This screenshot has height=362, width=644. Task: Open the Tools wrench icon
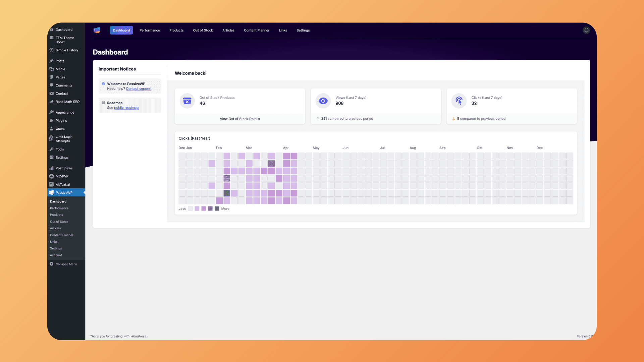[52, 149]
